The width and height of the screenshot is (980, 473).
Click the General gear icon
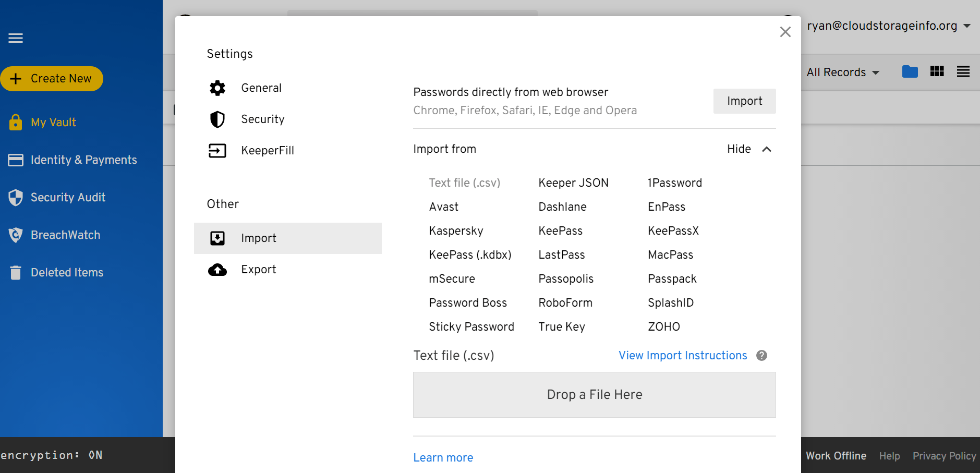[217, 88]
